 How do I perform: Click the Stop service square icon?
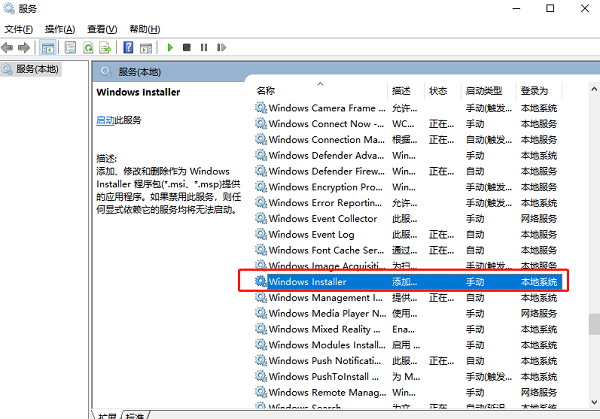[187, 47]
